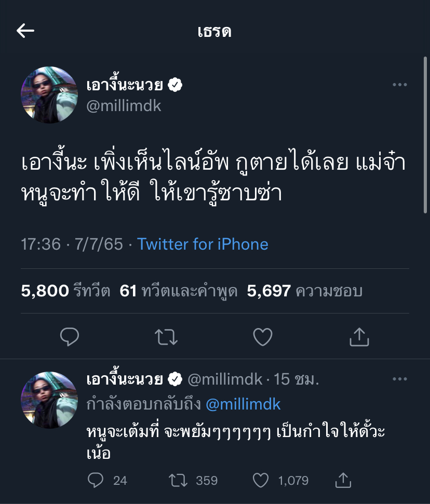
Task: Open reply author's profile picture
Action: point(49,400)
